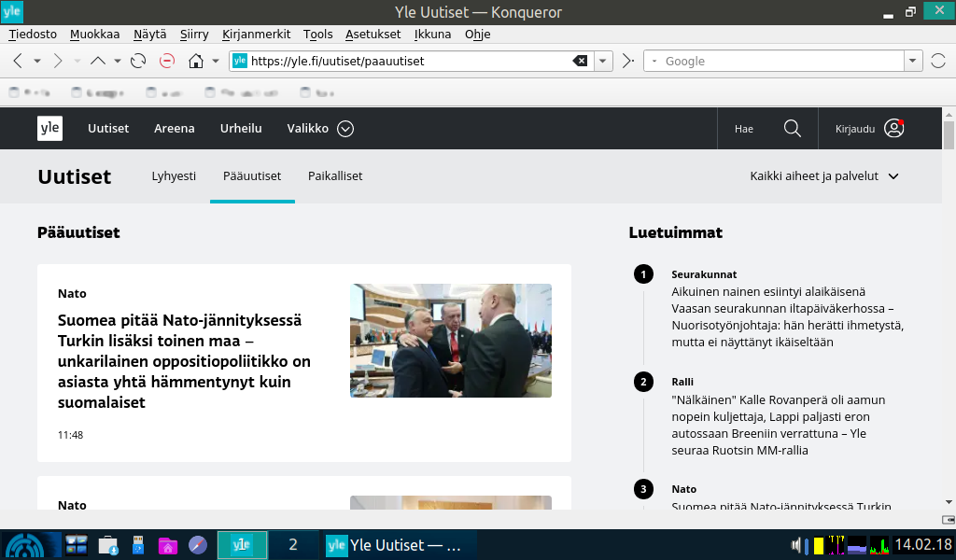
Task: Go to the Home page icon
Action: (x=196, y=61)
